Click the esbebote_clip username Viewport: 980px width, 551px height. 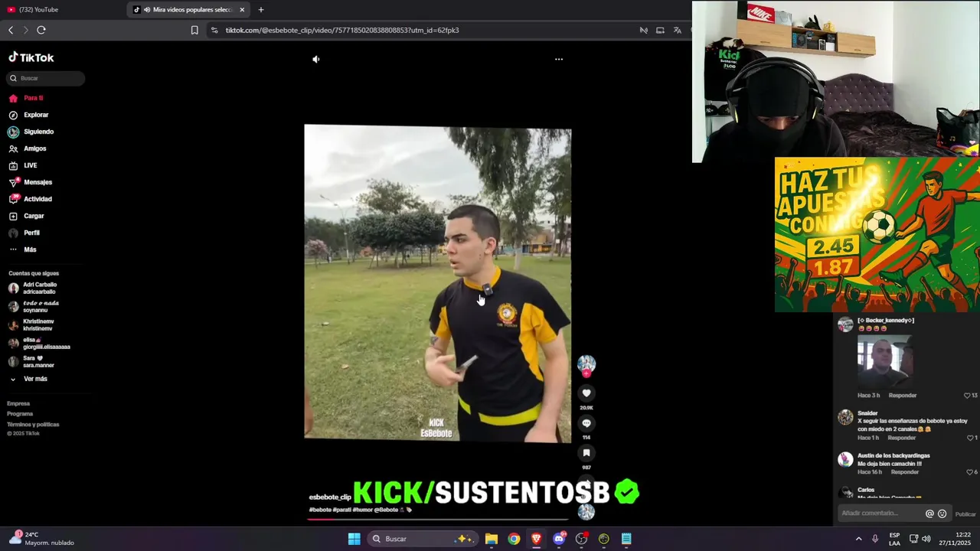(x=330, y=497)
